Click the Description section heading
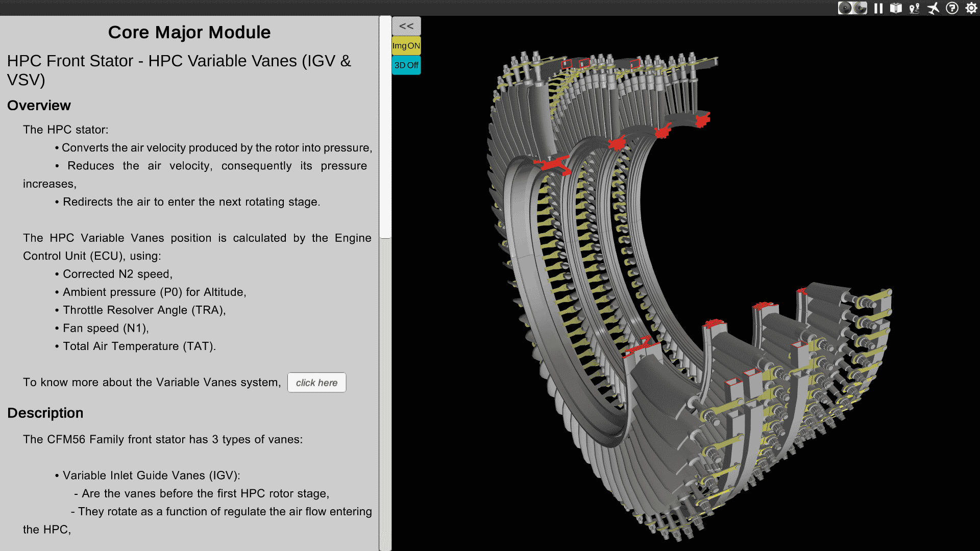 coord(45,413)
